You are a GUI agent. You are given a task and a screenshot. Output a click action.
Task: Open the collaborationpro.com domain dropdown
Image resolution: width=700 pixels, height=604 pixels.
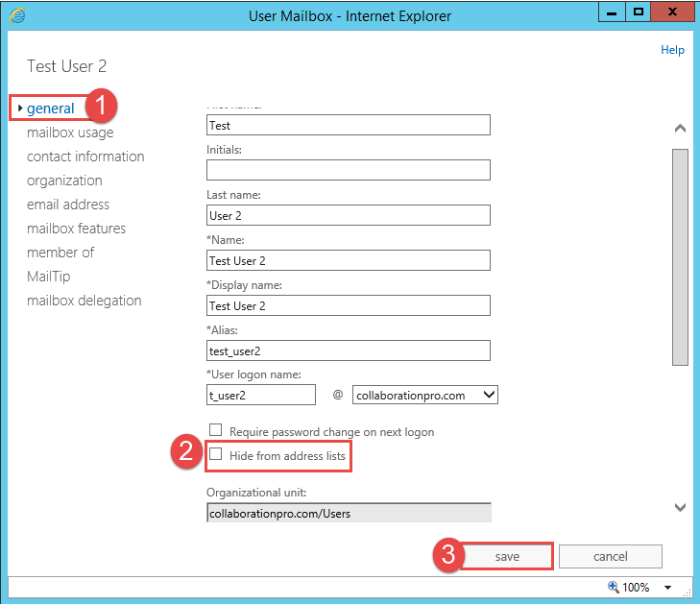[425, 395]
